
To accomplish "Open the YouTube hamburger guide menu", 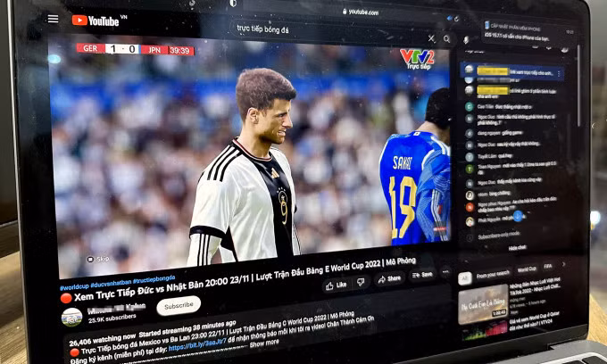I will tap(53, 19).
